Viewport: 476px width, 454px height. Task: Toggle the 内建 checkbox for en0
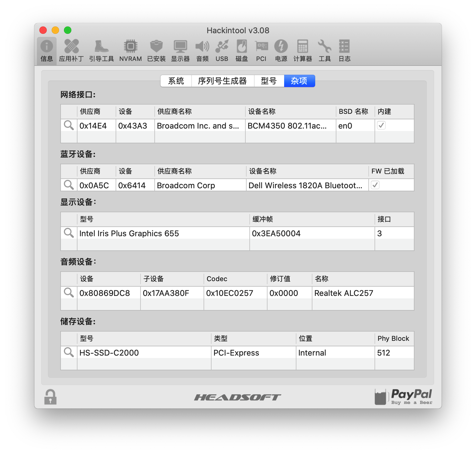pyautogui.click(x=381, y=125)
